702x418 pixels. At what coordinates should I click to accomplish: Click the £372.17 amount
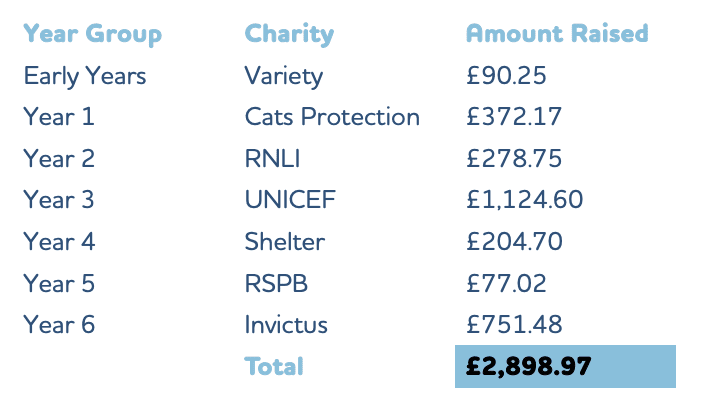[x=514, y=117]
